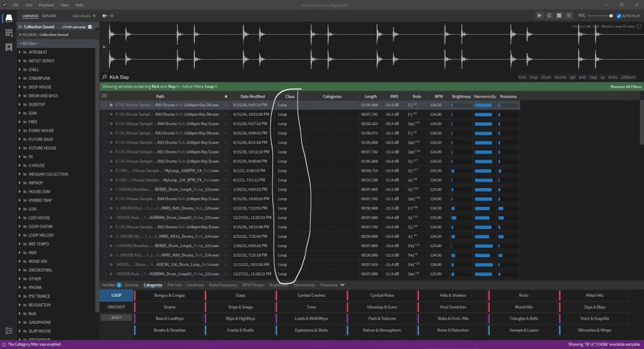
Task: Click the Sononym app logo in the title bar
Action: [4, 5]
